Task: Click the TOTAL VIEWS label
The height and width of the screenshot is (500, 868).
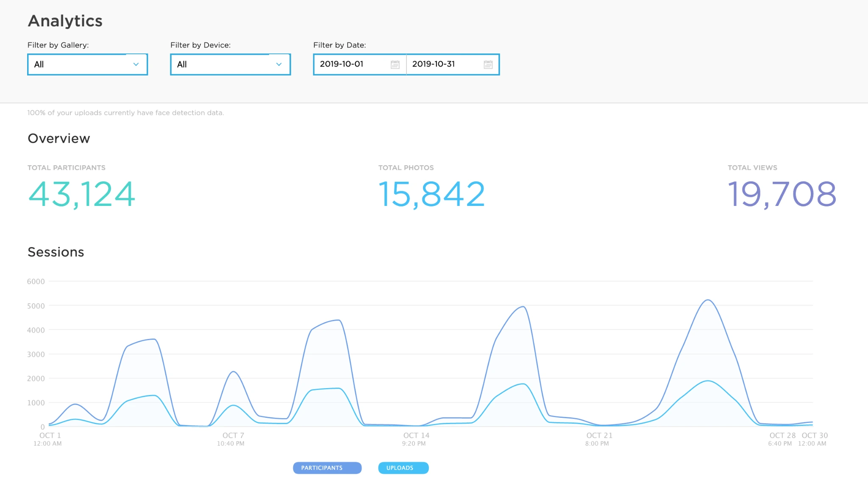Action: (x=752, y=168)
